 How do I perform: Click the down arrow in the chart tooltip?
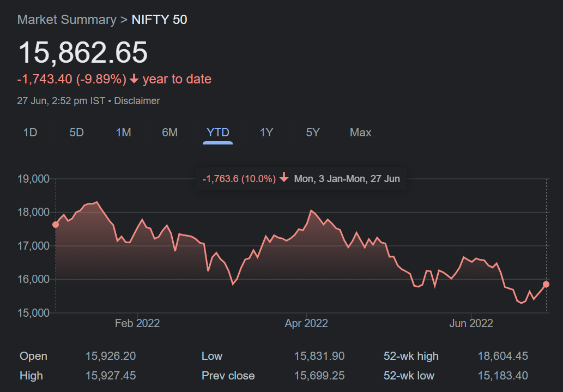tap(284, 178)
